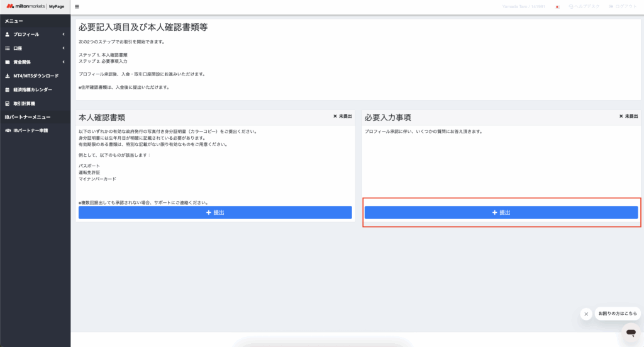This screenshot has width=644, height=347.
Task: Click the 取引計算機 calculator icon
Action: coord(8,104)
